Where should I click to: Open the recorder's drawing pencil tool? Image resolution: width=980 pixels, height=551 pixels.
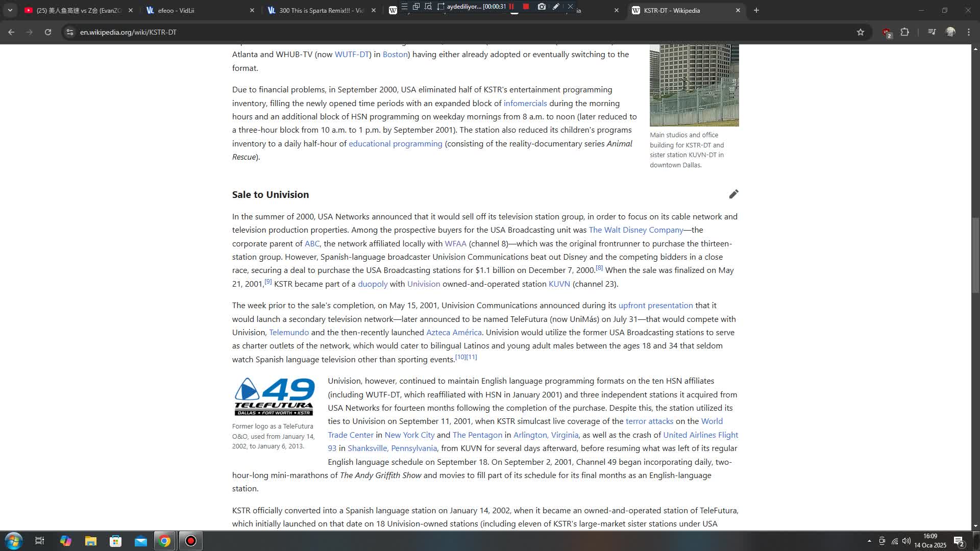coord(556,7)
